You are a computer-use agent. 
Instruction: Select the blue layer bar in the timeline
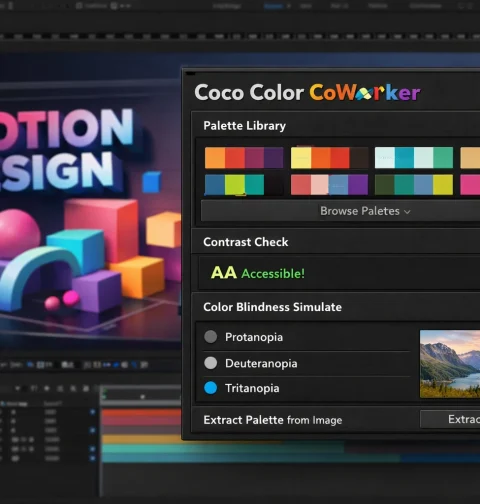[x=251, y=458]
